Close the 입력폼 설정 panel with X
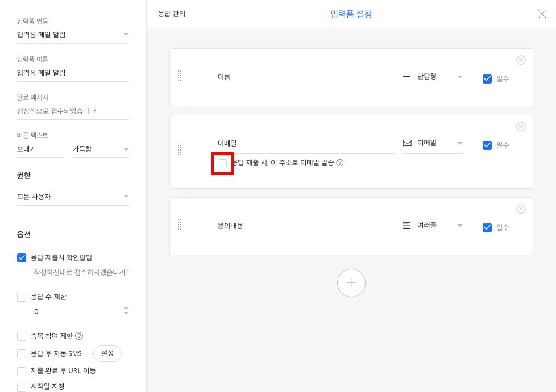Viewport: 556px width, 392px height. tap(542, 14)
